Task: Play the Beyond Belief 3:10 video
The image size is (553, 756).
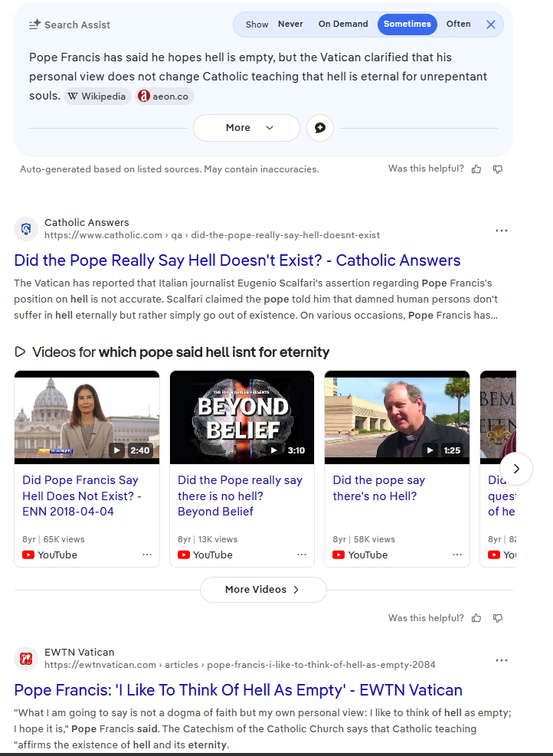Action: coord(274,450)
